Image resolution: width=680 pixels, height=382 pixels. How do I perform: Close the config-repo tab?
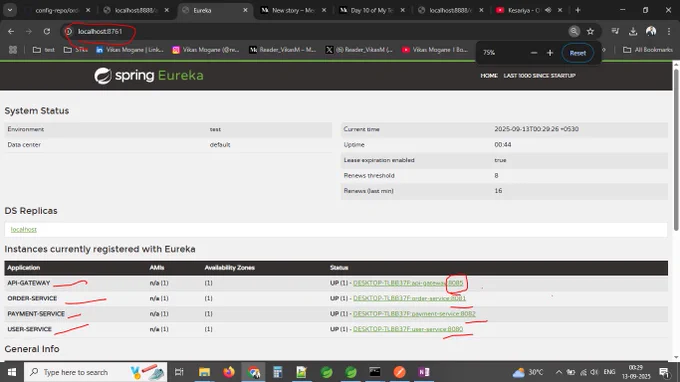88,10
